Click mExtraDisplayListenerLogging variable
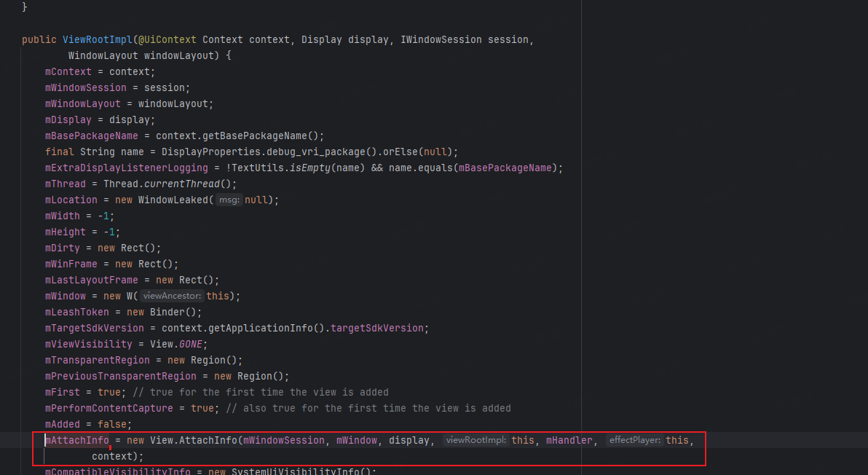868x475 pixels. point(126,168)
